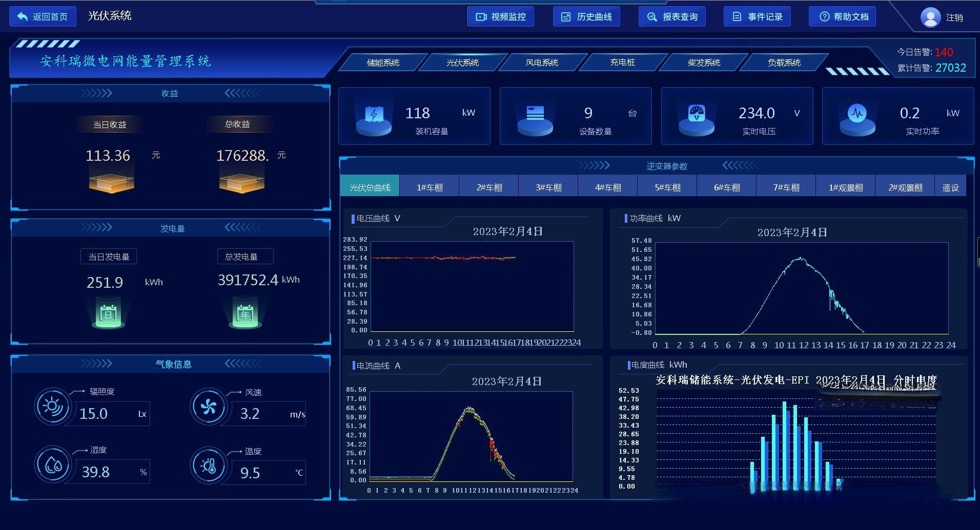Select the 2#观景棚 inverter tab

point(905,187)
